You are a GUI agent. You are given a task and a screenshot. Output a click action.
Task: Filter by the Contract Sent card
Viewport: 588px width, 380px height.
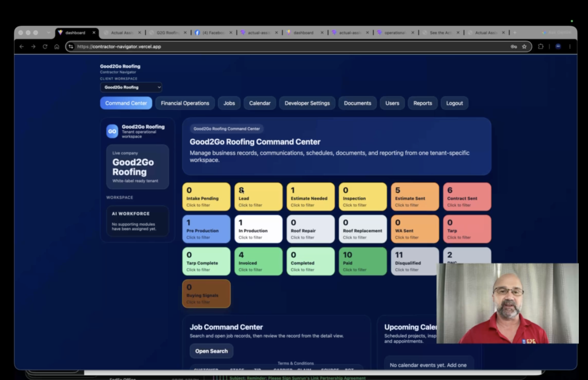pos(467,197)
